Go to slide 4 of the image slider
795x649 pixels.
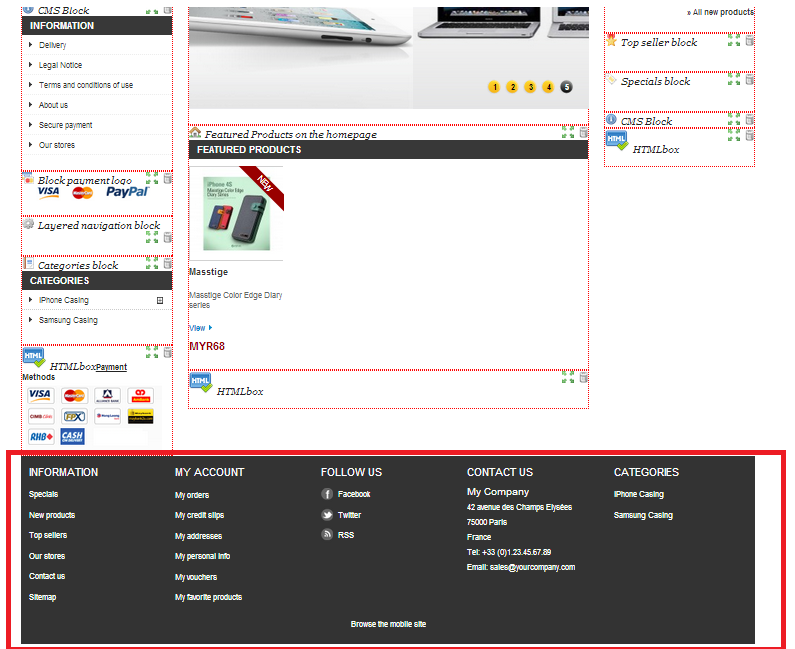pos(548,87)
